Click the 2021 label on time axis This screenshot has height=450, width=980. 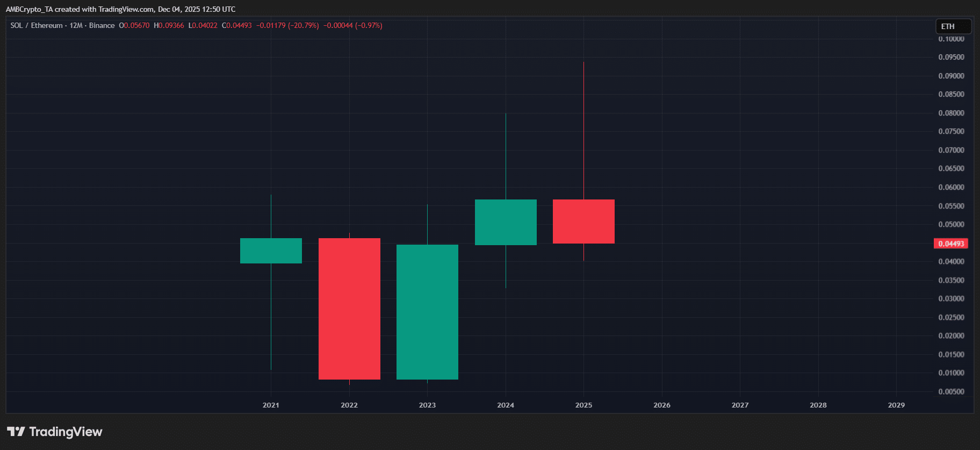[x=271, y=405]
